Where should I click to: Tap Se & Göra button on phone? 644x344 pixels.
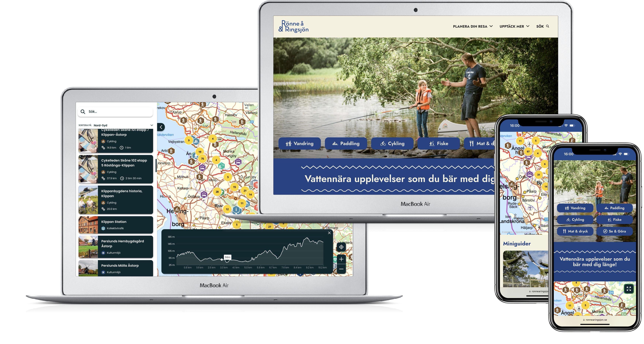coord(614,231)
